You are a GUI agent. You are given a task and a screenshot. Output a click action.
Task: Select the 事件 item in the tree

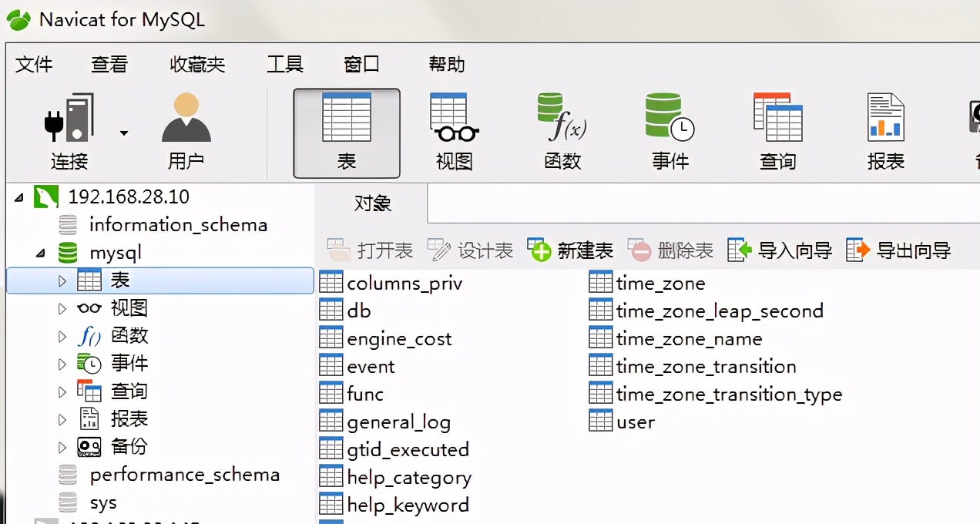[x=129, y=364]
